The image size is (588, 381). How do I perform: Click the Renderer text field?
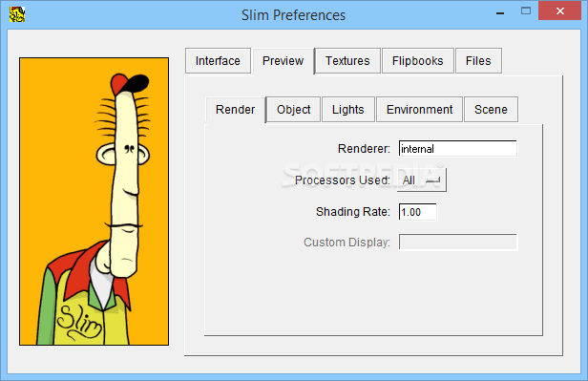click(458, 149)
